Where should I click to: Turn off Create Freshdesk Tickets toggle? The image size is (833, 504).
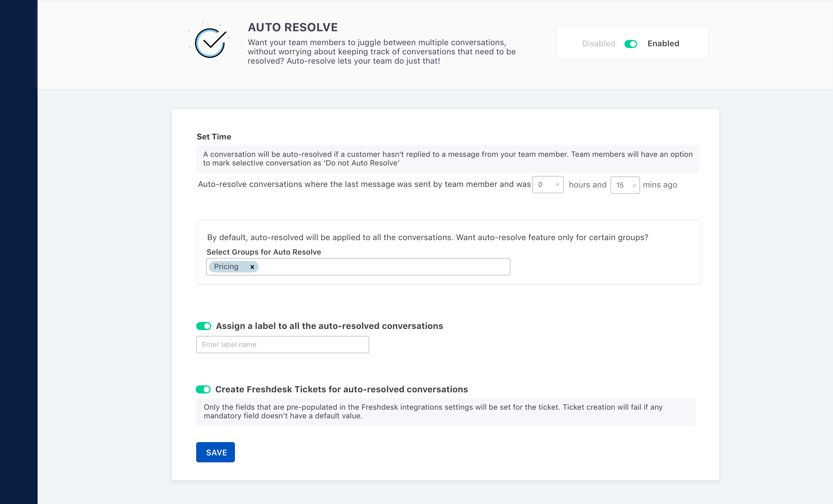[x=203, y=389]
